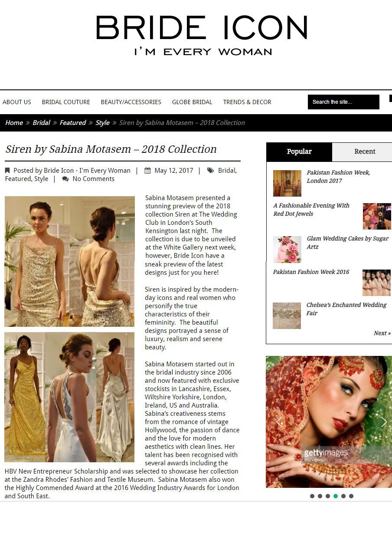Open the Featured category tag link
Image resolution: width=392 pixels, height=533 pixels.
(x=17, y=179)
